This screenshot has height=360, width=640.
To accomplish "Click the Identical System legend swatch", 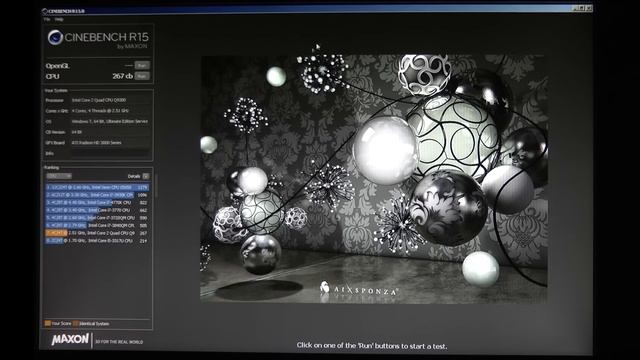I will (x=76, y=323).
